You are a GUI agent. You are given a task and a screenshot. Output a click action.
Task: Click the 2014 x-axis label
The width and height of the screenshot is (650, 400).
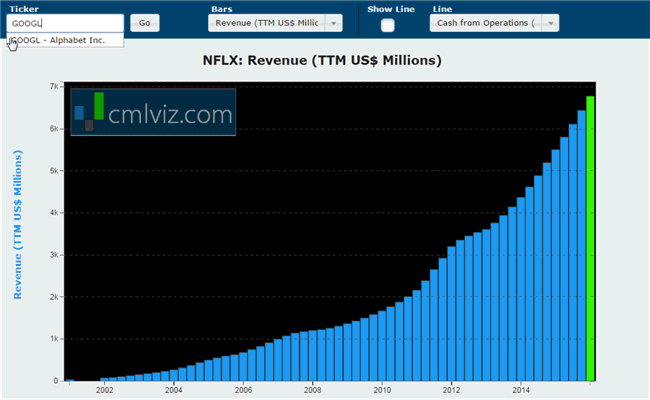pyautogui.click(x=521, y=390)
